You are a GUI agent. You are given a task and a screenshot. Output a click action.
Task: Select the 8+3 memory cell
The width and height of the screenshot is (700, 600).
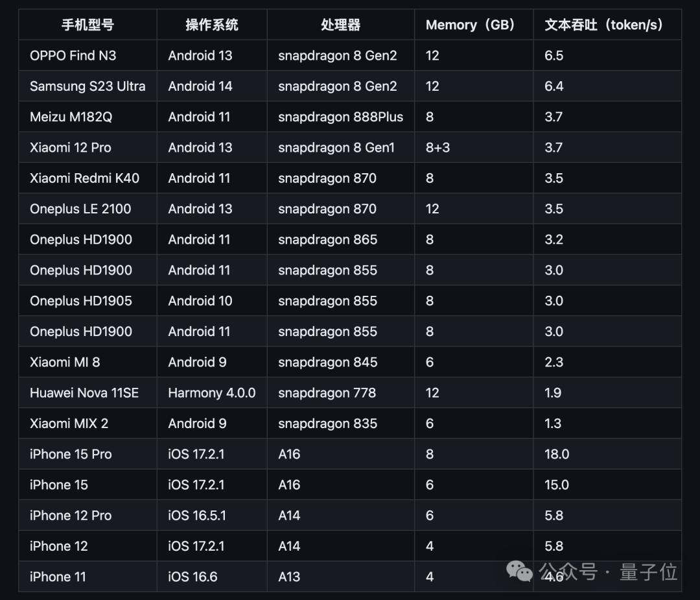point(437,148)
